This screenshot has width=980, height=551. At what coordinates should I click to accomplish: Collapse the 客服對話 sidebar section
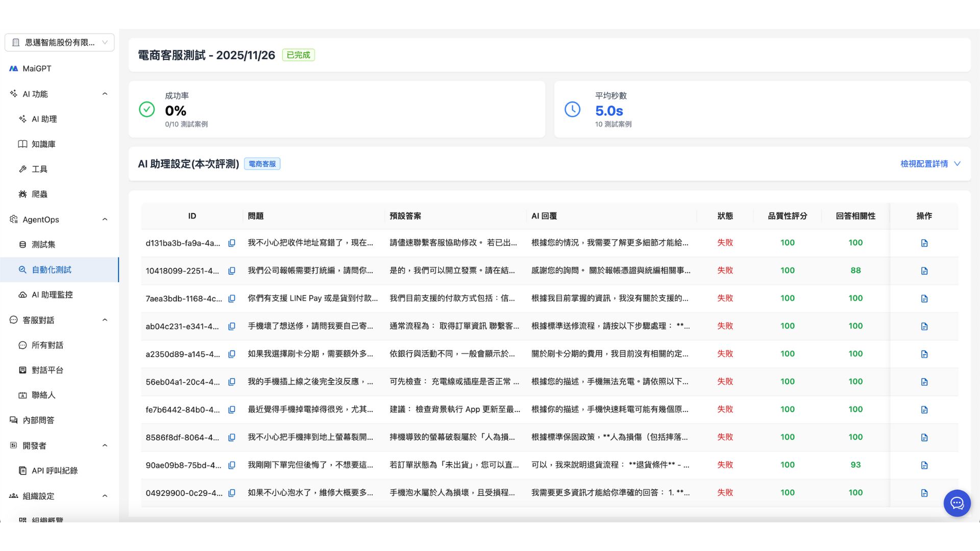pos(105,320)
